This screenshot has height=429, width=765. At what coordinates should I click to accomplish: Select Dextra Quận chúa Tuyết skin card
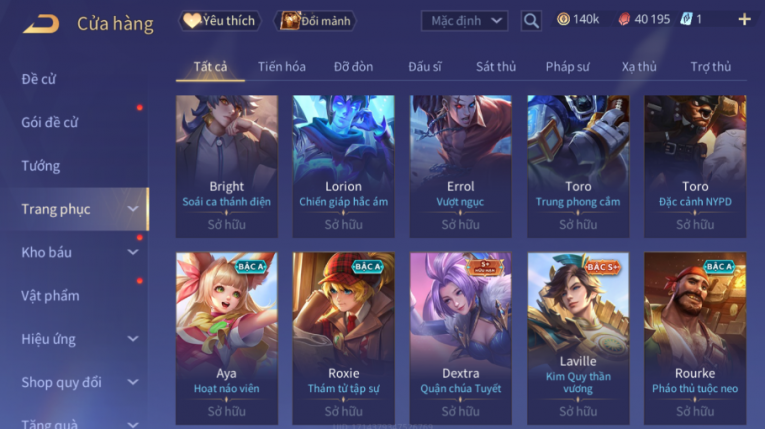[x=461, y=338]
